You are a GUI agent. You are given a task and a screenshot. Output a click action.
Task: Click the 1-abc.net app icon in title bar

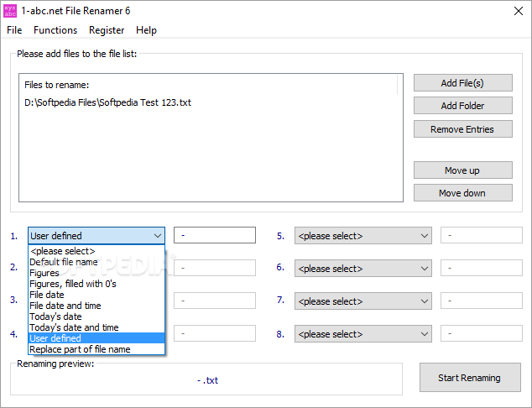tap(10, 11)
